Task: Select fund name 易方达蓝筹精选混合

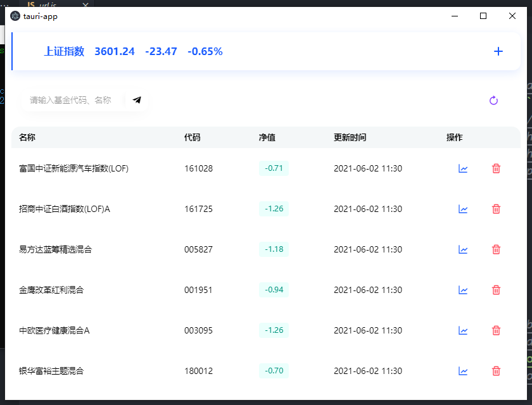Action: tap(55, 249)
